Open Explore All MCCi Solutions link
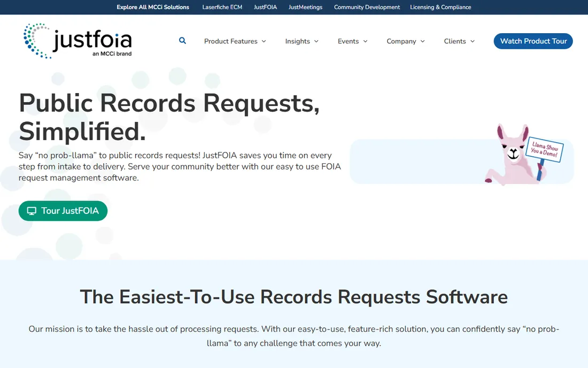This screenshot has height=368, width=588. (x=153, y=7)
